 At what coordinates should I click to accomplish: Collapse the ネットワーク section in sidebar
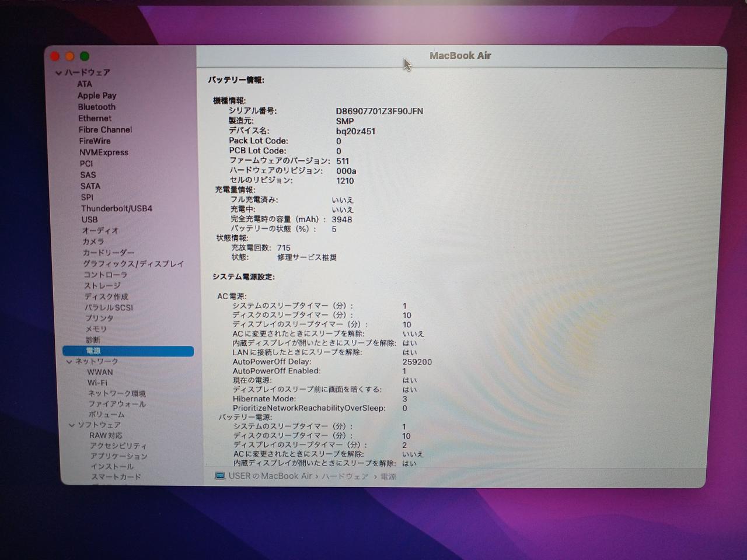(x=69, y=362)
